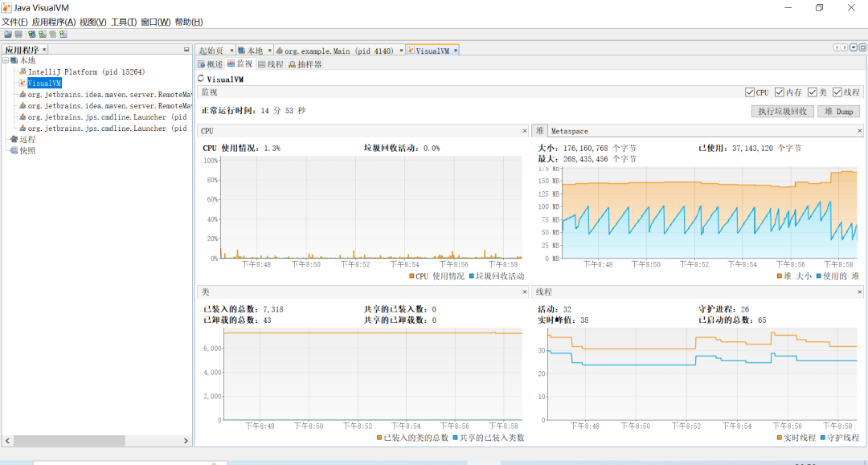The height and width of the screenshot is (465, 868).
Task: Open the 窗口(W) menu
Action: tap(156, 22)
